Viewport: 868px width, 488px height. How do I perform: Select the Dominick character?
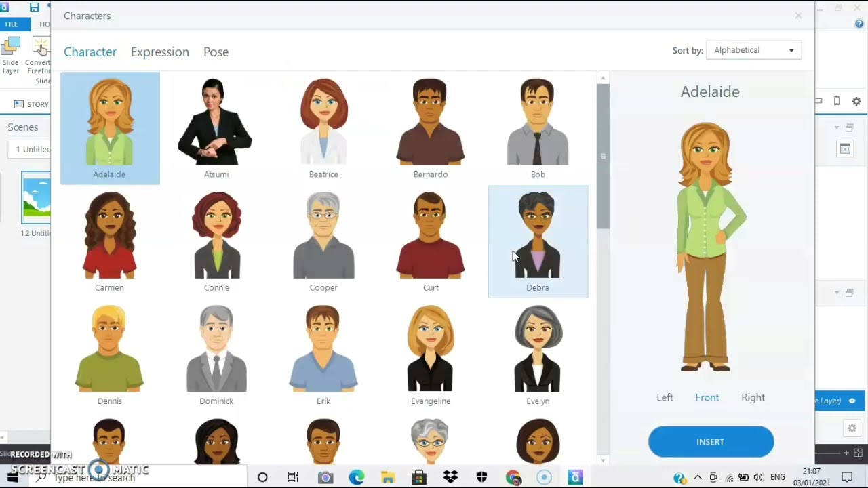click(x=216, y=355)
